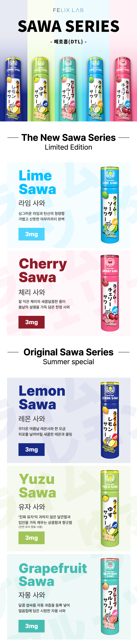The height and width of the screenshot is (644, 137).
Task: Click The New Sawa Series heading
Action: [68, 138]
